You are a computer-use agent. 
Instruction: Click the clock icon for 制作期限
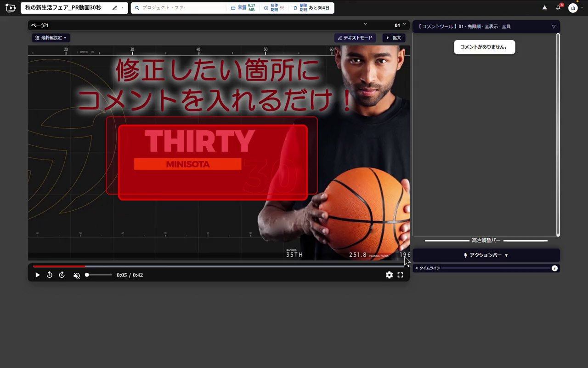(266, 8)
